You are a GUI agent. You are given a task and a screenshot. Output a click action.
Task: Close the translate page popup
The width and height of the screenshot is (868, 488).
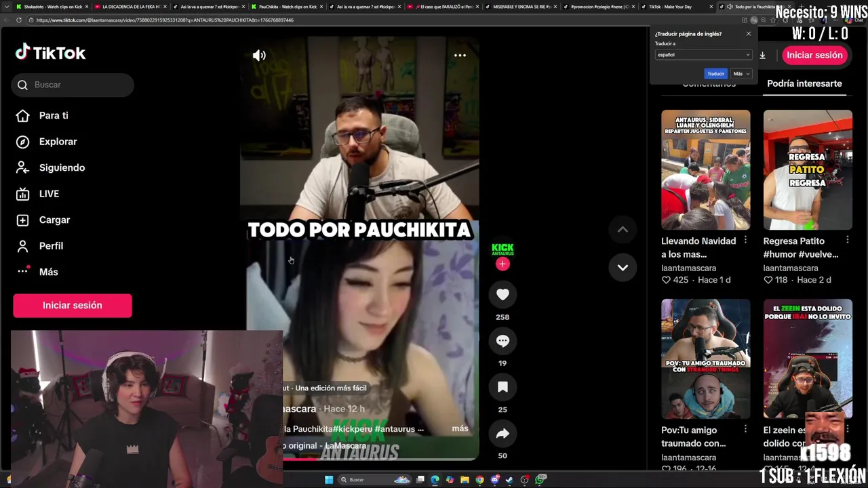point(749,34)
